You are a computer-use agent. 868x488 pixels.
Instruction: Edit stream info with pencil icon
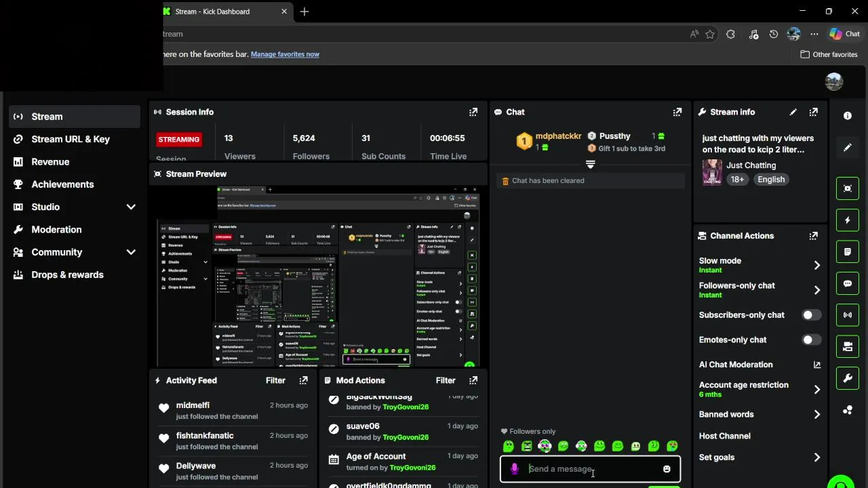click(793, 112)
